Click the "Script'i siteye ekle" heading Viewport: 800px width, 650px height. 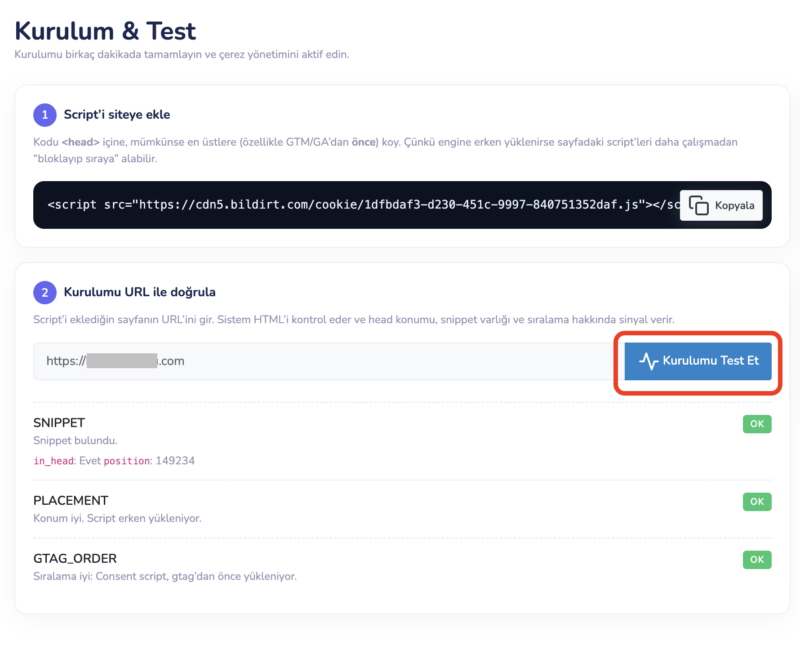click(x=117, y=114)
